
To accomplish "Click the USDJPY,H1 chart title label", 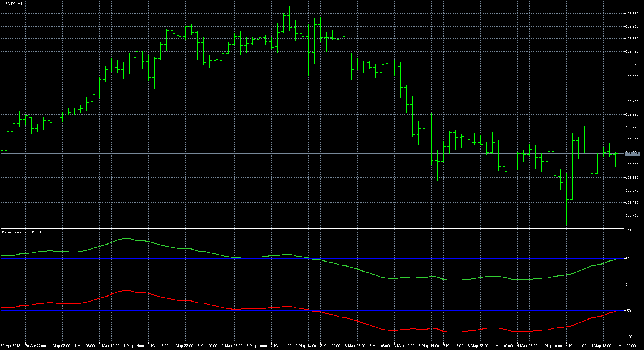I will [x=12, y=3].
